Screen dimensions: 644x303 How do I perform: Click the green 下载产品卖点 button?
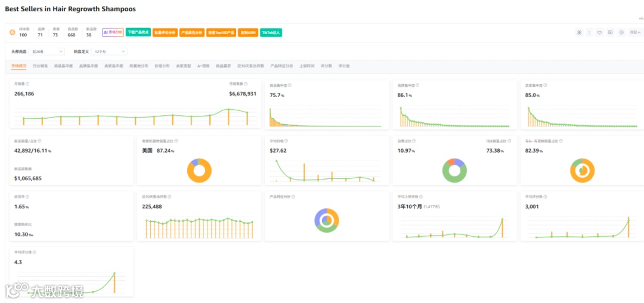[138, 32]
